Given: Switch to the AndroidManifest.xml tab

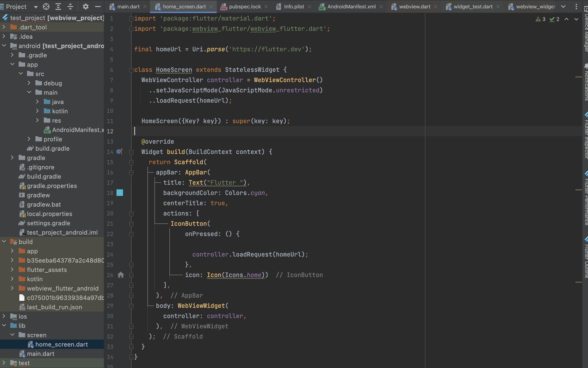Looking at the screenshot, I should (x=351, y=7).
